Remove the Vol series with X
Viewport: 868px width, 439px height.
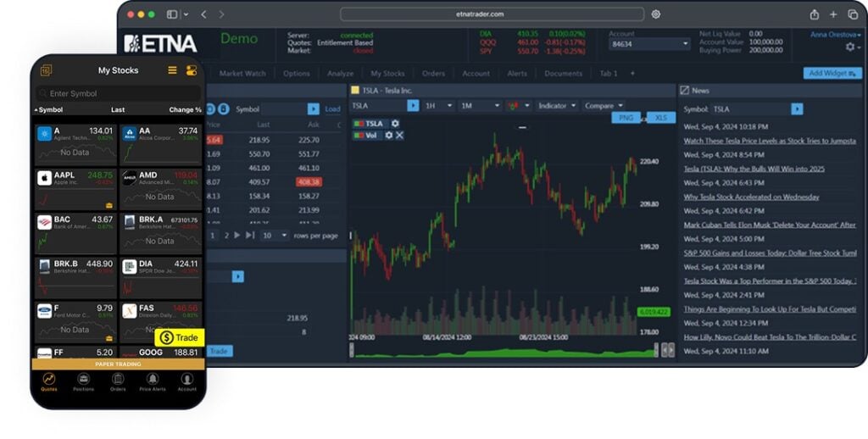point(399,135)
